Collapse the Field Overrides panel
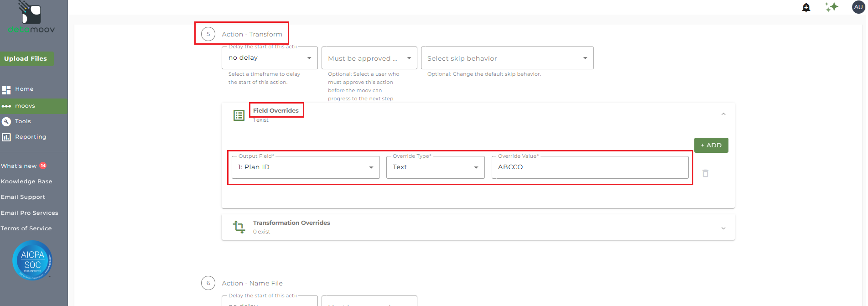The height and width of the screenshot is (306, 868). tap(723, 114)
